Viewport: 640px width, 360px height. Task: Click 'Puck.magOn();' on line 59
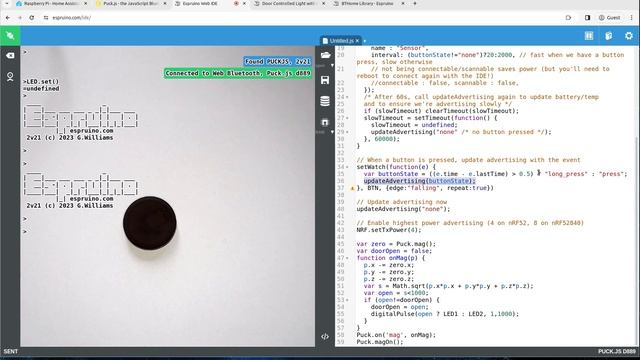380,342
